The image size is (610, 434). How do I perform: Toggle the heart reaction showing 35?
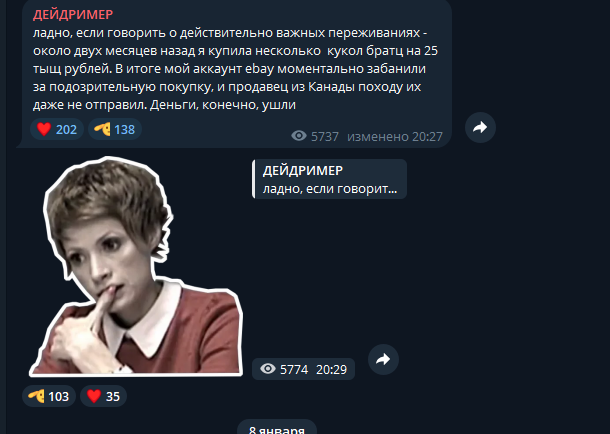(103, 396)
